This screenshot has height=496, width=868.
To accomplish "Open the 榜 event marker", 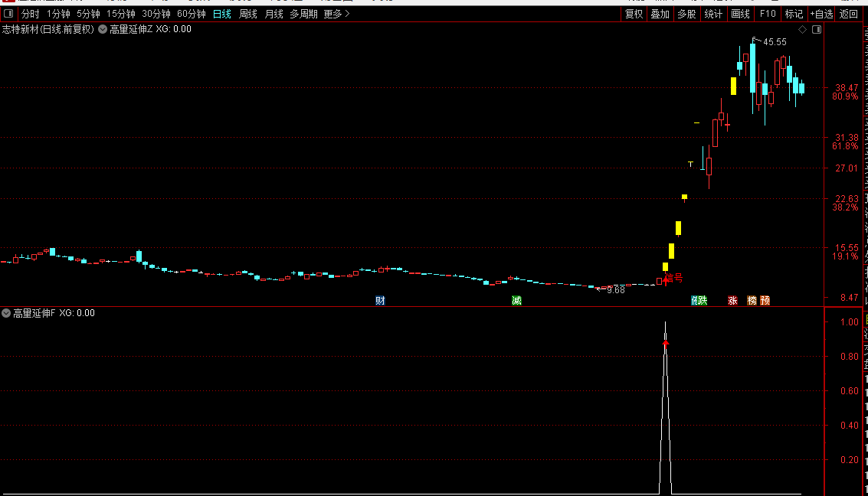I will [752, 300].
